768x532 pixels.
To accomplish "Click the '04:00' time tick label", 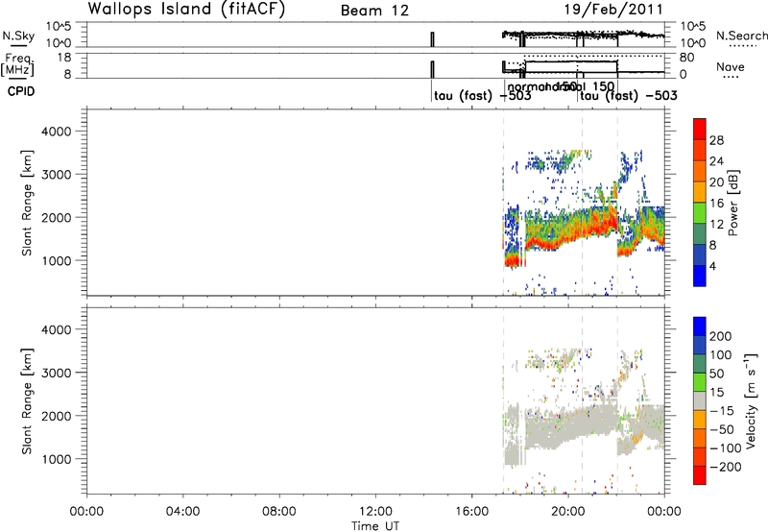I will [183, 512].
